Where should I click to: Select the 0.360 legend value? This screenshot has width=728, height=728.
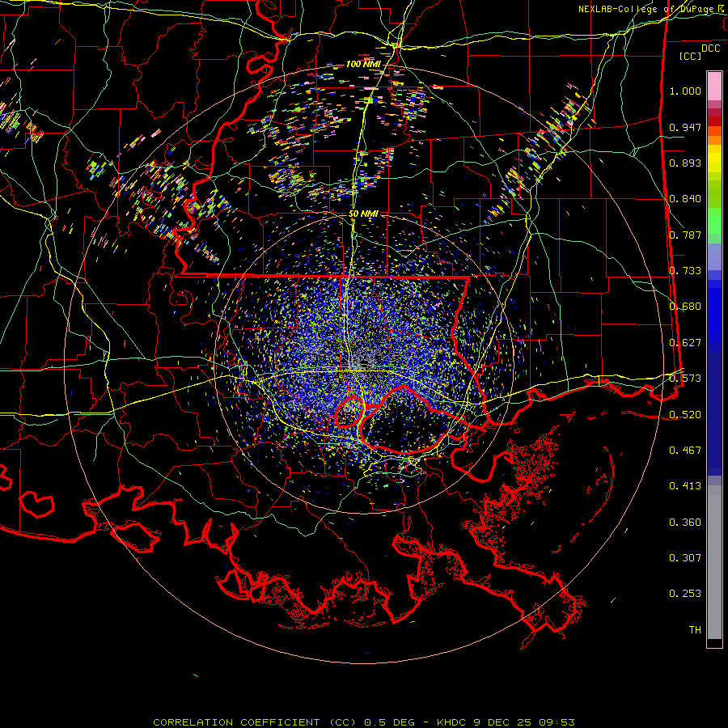685,523
